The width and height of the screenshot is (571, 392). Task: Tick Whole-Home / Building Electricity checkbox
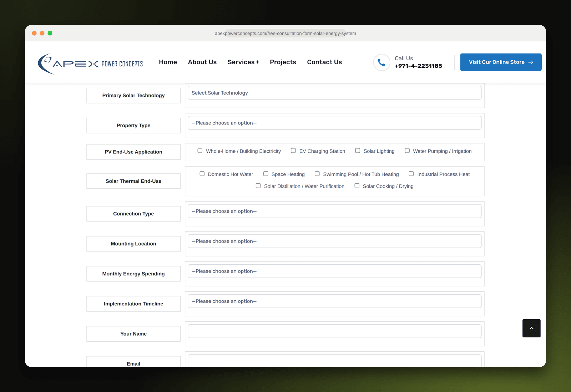pyautogui.click(x=200, y=151)
